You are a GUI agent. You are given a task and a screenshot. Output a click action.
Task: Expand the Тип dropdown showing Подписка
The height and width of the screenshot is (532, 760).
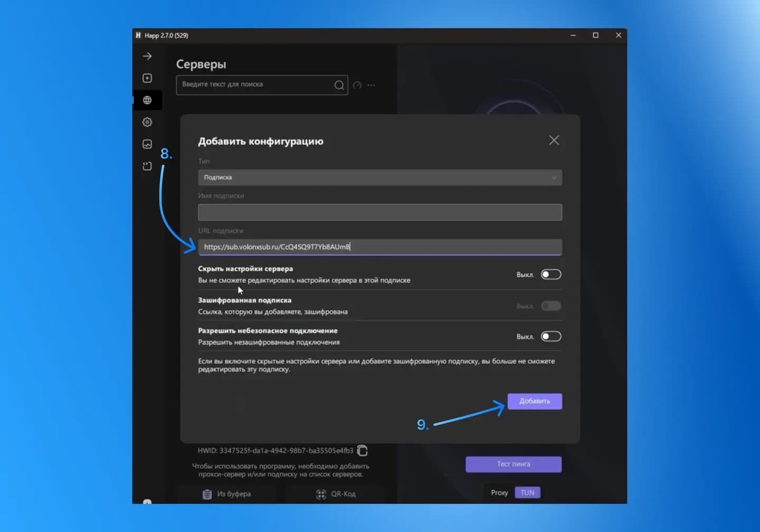[x=380, y=177]
